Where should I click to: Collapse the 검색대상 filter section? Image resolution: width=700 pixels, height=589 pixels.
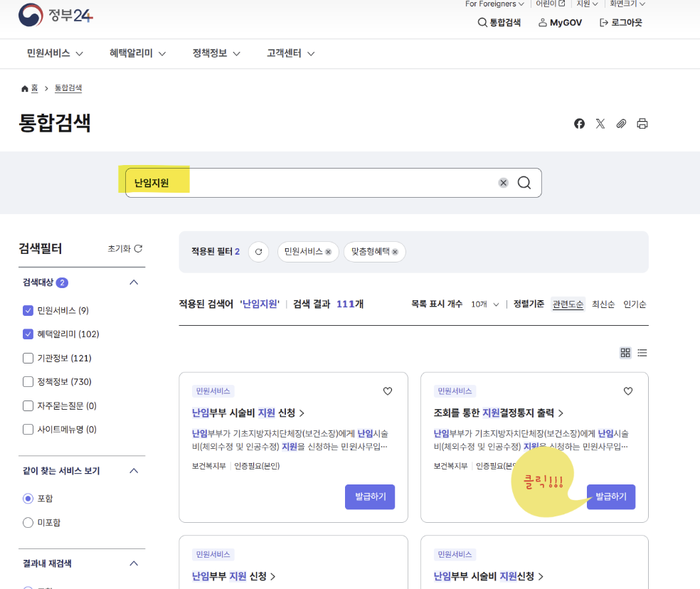coord(134,282)
